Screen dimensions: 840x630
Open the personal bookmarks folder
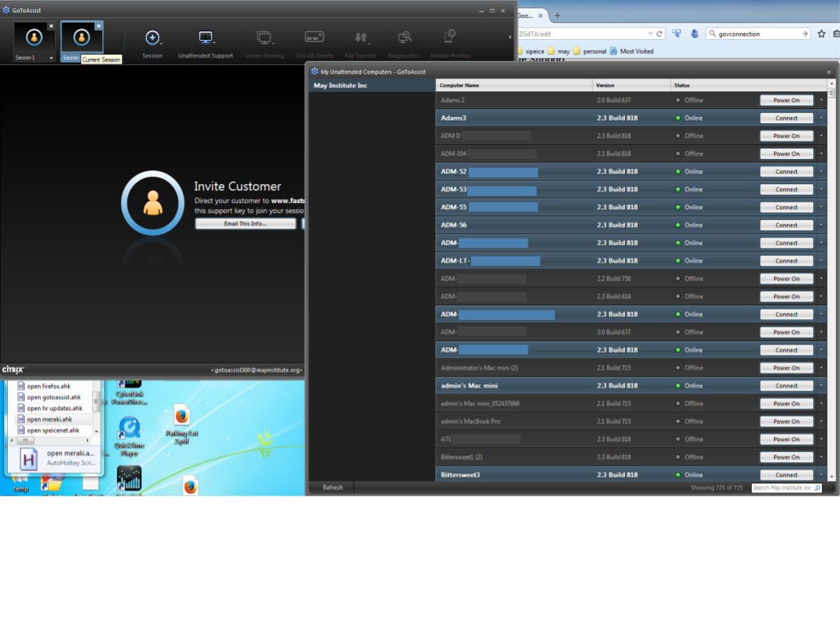pos(589,51)
